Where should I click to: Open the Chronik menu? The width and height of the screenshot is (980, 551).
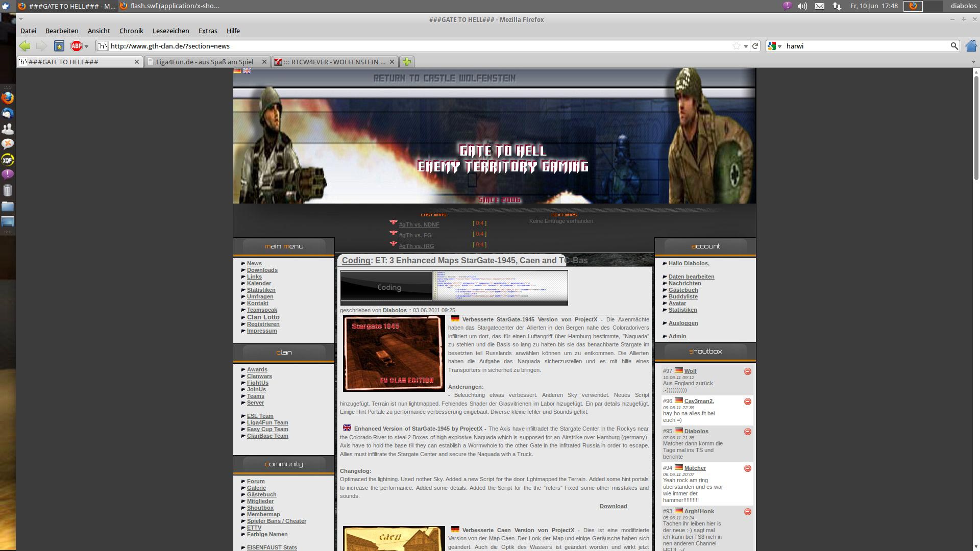(131, 31)
